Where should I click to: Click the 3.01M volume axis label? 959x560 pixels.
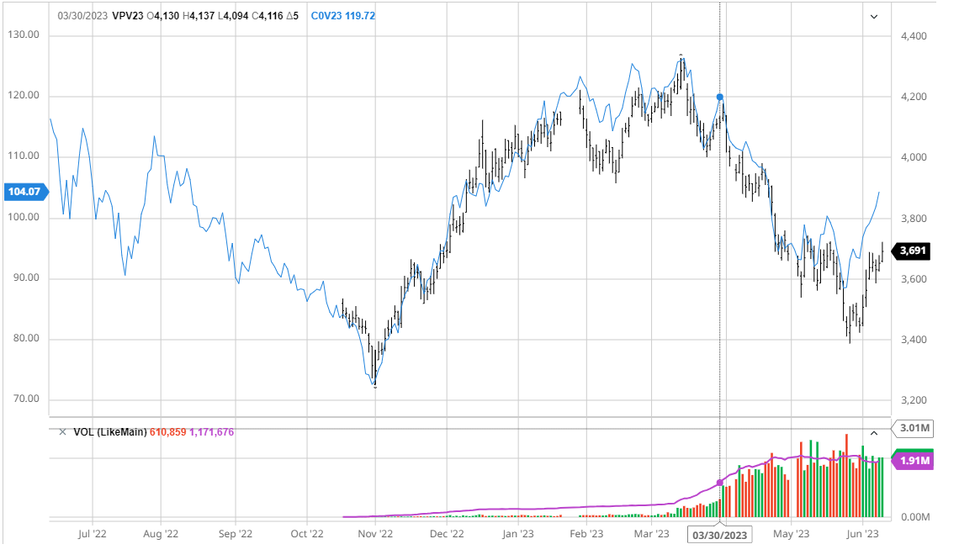pyautogui.click(x=914, y=429)
